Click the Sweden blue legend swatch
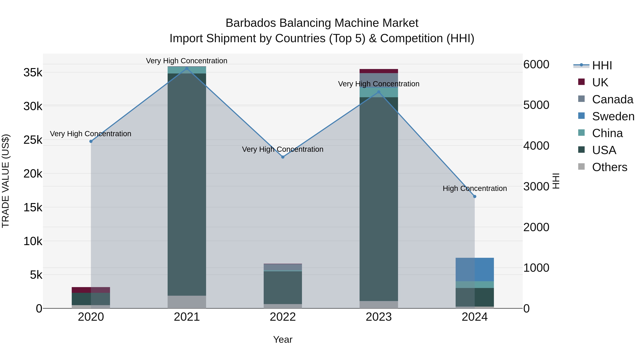This screenshot has width=644, height=362. (582, 116)
